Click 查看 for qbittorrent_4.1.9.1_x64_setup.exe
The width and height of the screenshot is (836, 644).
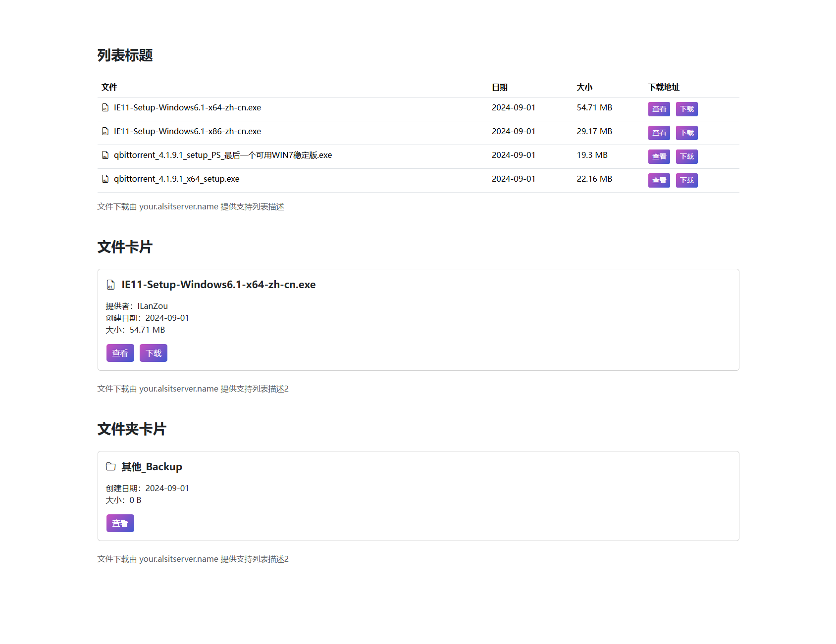click(x=659, y=180)
